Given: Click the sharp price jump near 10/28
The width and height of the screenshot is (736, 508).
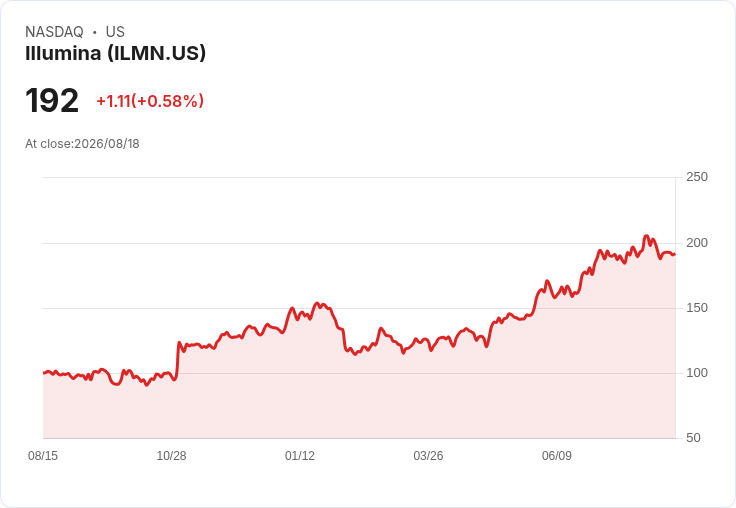Looking at the screenshot, I should point(177,359).
